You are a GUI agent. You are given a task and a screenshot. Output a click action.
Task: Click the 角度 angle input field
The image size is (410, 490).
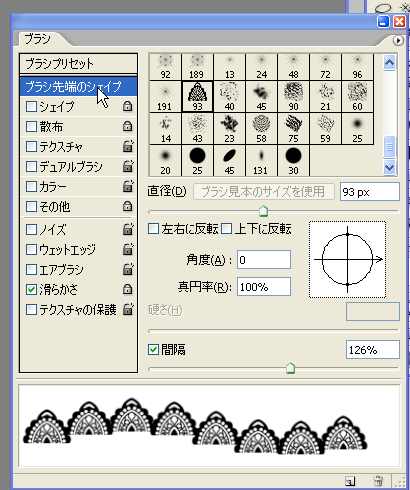point(264,260)
